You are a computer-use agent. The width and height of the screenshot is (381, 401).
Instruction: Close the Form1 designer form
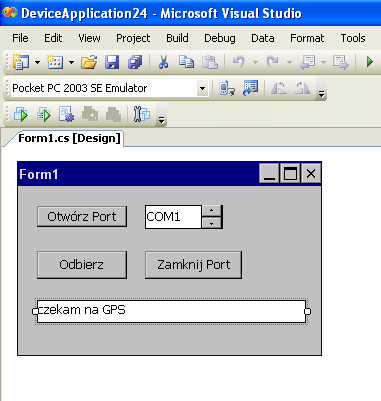pyautogui.click(x=311, y=173)
